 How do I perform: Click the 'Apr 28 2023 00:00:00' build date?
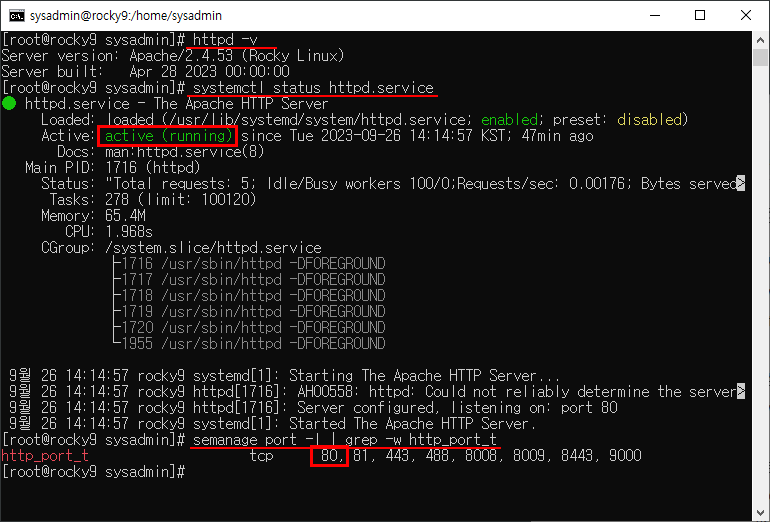[x=209, y=72]
